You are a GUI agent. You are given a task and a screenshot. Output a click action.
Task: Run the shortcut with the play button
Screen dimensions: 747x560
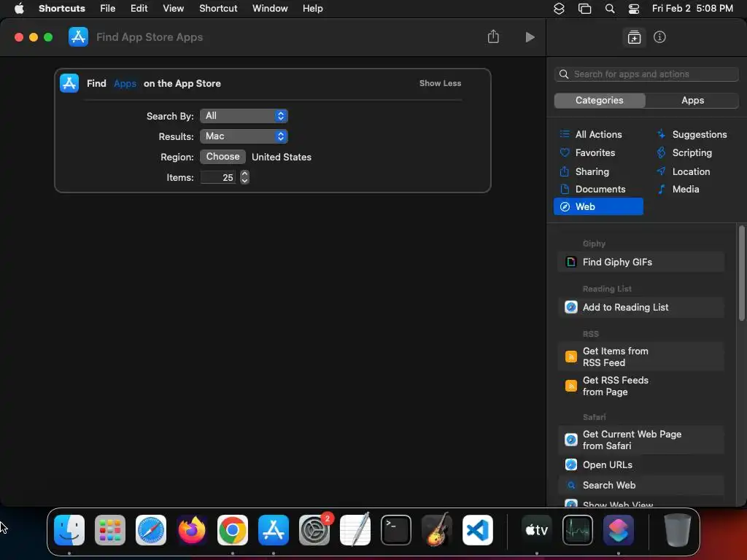[530, 37]
